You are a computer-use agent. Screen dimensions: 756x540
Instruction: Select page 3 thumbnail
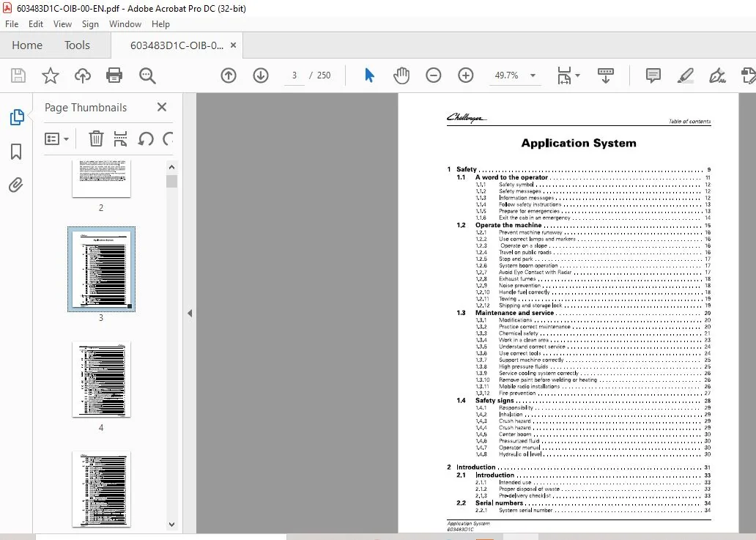coord(101,269)
